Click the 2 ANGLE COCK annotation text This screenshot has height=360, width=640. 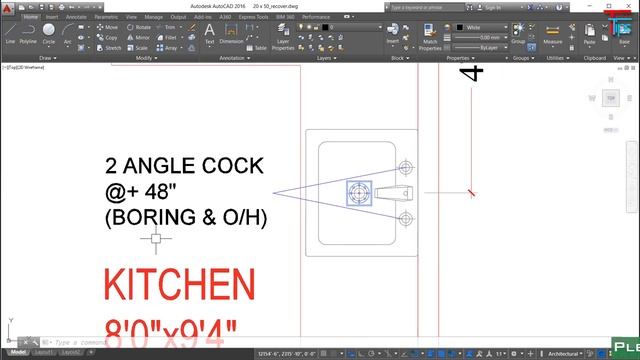[184, 166]
